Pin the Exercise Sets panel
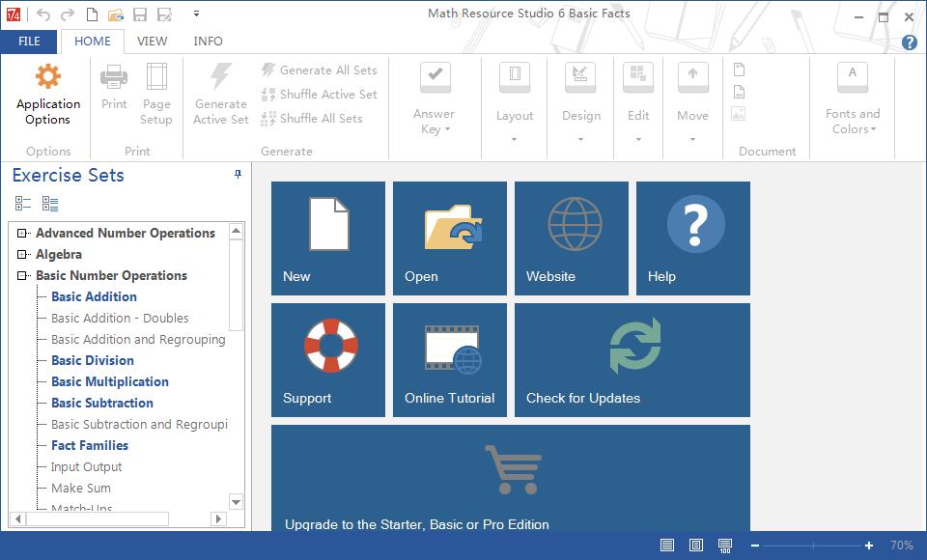The image size is (927, 560). 238,175
